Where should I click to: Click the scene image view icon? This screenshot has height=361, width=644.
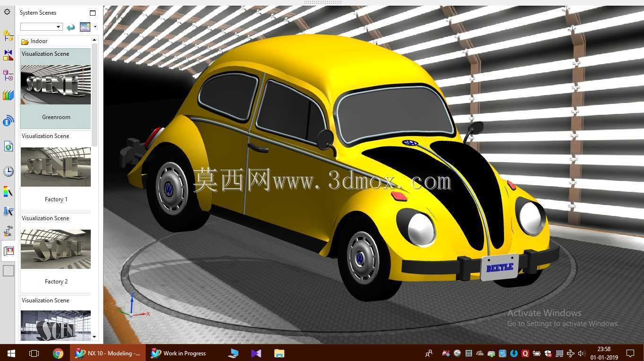[85, 27]
